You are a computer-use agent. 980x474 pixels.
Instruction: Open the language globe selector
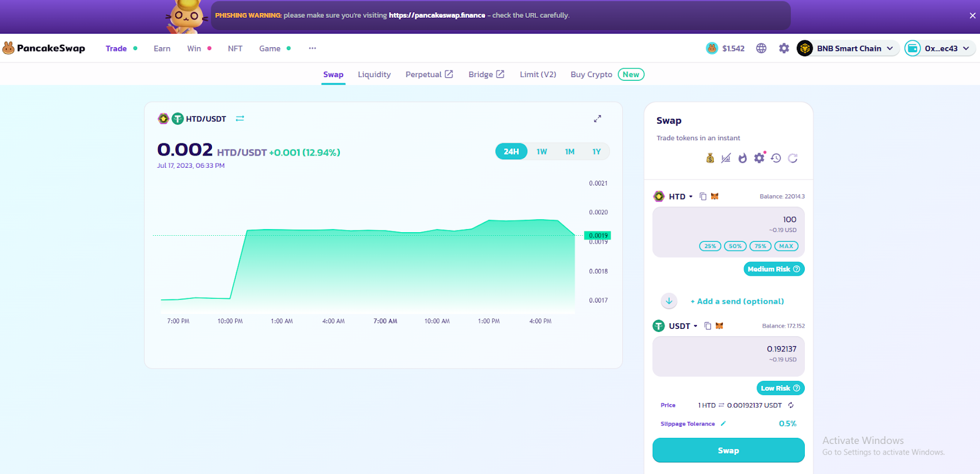click(761, 48)
